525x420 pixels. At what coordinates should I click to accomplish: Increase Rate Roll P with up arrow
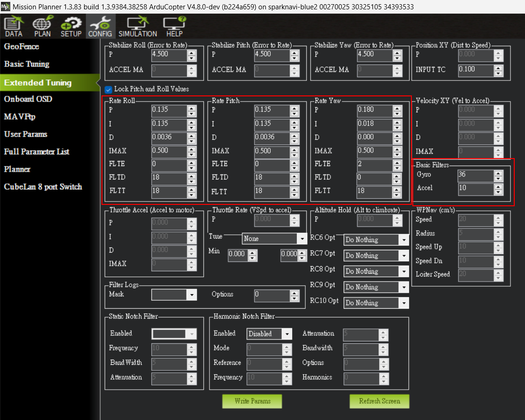[192, 108]
